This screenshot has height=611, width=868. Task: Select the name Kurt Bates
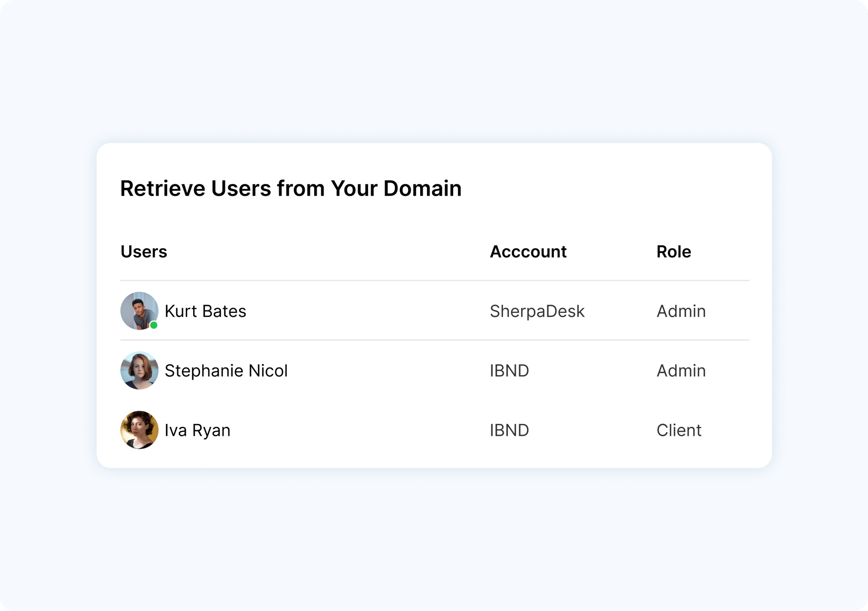(x=205, y=311)
